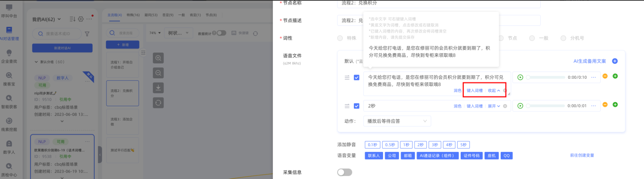Expand the 2秒 row with 展开
Image resolution: width=644 pixels, height=179 pixels.
[x=494, y=106]
